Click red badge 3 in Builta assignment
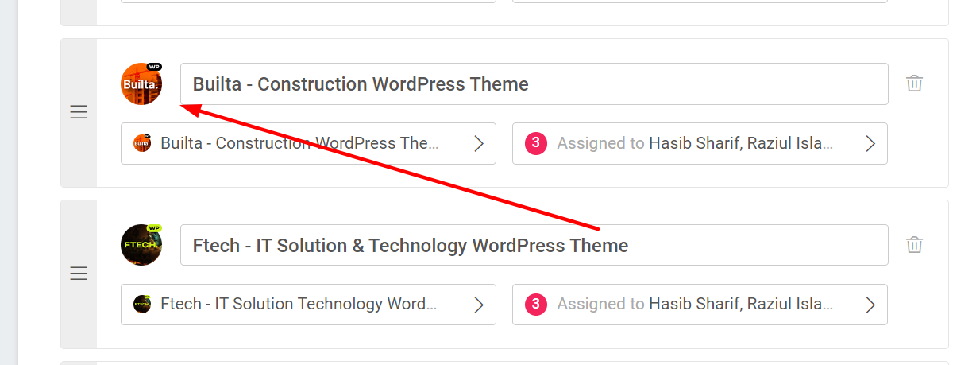 coord(536,144)
